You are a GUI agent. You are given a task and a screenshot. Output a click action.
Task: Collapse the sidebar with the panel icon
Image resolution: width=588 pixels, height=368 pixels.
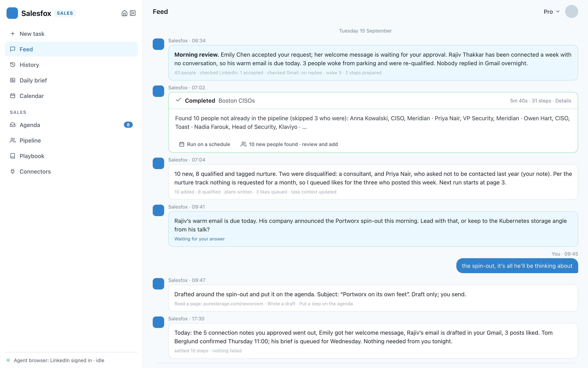point(133,13)
